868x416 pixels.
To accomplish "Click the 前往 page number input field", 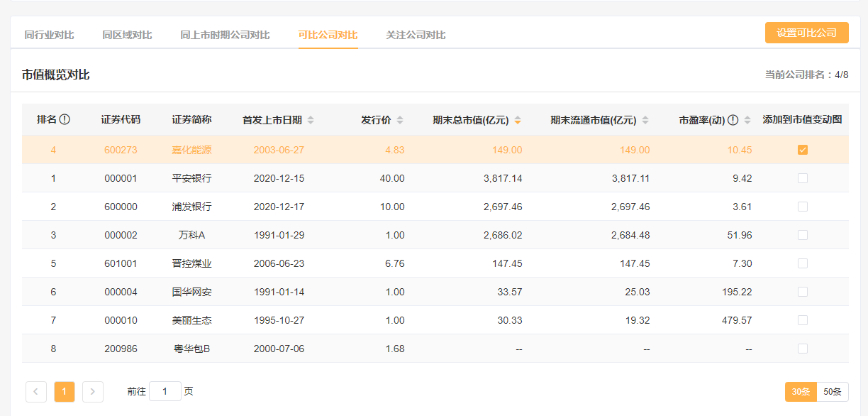I will [165, 392].
